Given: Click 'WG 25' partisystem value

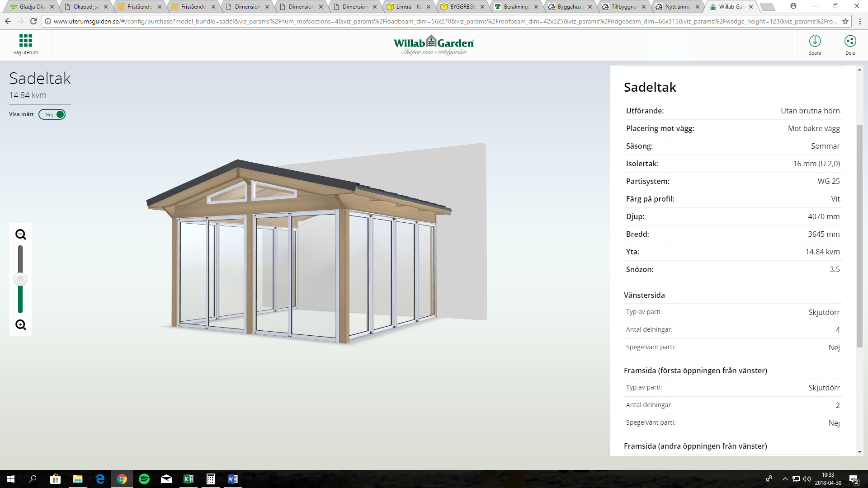Looking at the screenshot, I should coord(828,181).
